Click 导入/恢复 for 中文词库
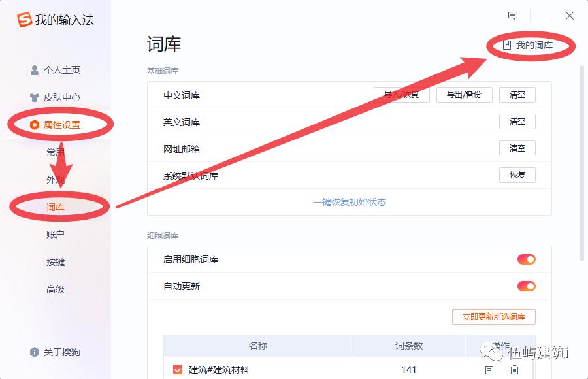 402,95
